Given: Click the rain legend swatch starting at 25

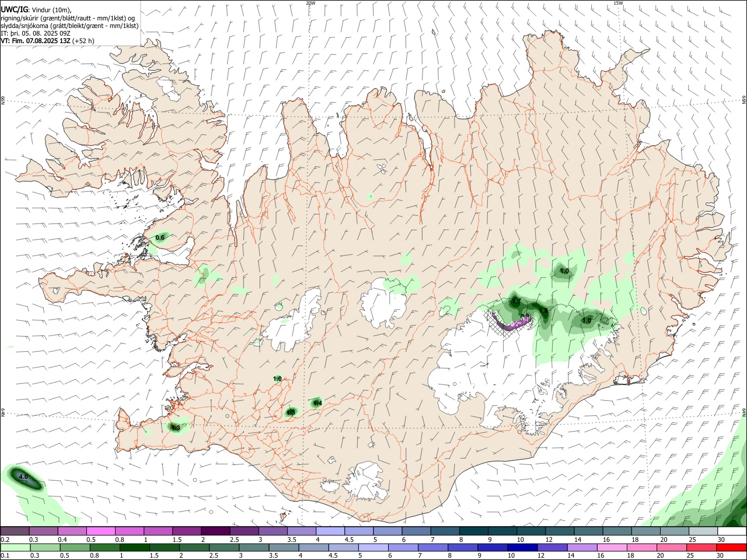Looking at the screenshot, I should coord(701,547).
